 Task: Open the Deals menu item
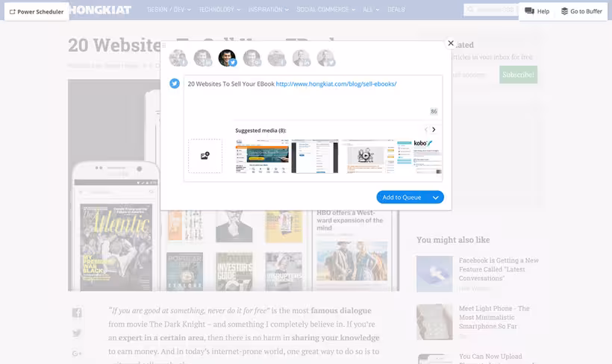(396, 10)
